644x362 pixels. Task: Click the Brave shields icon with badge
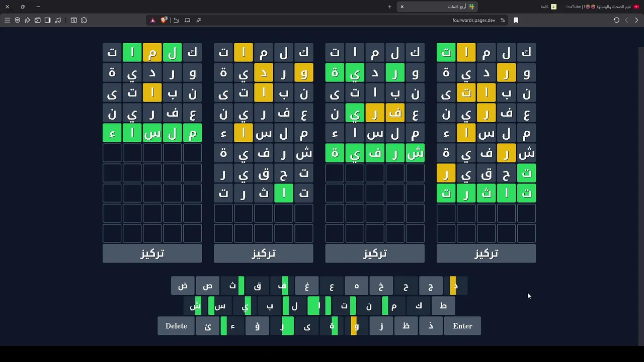tap(164, 20)
